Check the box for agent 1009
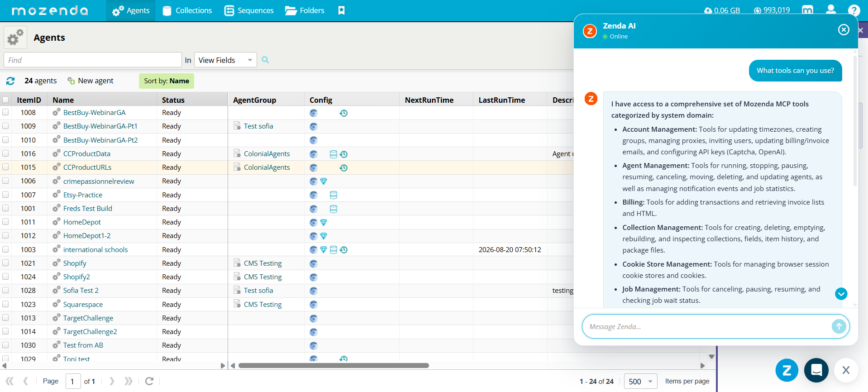This screenshot has height=392, width=868. click(5, 126)
